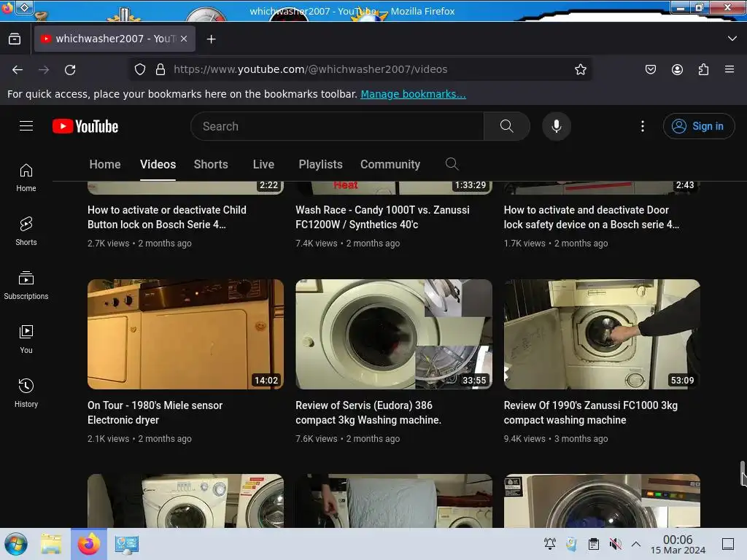
Task: Click 'Review Of 1990's Zanussi FC1000' title
Action: tap(591, 413)
